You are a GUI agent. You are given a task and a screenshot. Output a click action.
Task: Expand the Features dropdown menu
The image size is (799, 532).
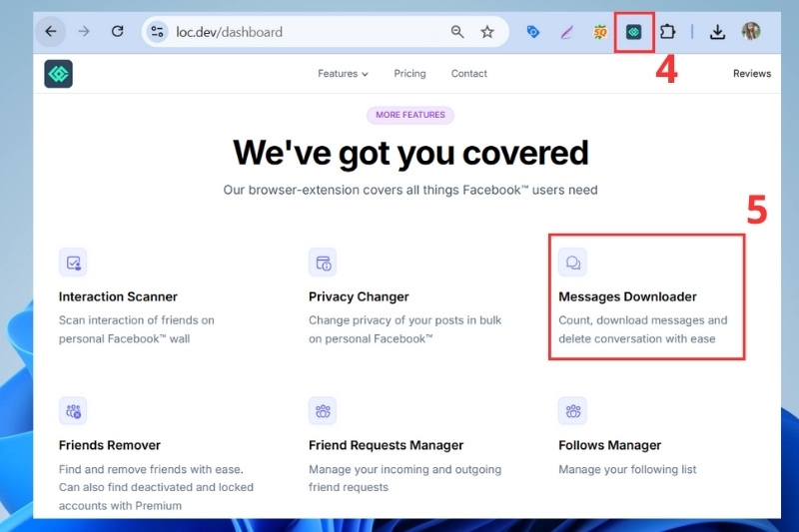coord(343,74)
